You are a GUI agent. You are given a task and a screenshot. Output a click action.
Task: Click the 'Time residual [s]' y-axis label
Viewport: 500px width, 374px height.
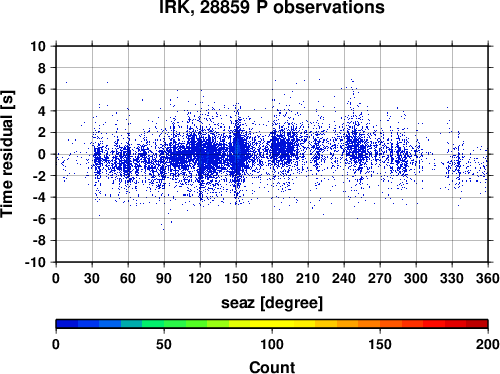tap(7, 154)
